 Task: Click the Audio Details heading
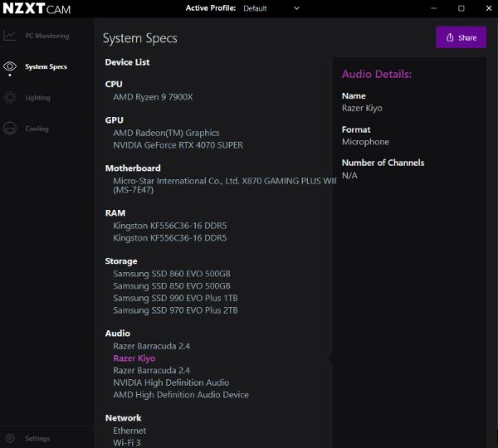pos(377,74)
